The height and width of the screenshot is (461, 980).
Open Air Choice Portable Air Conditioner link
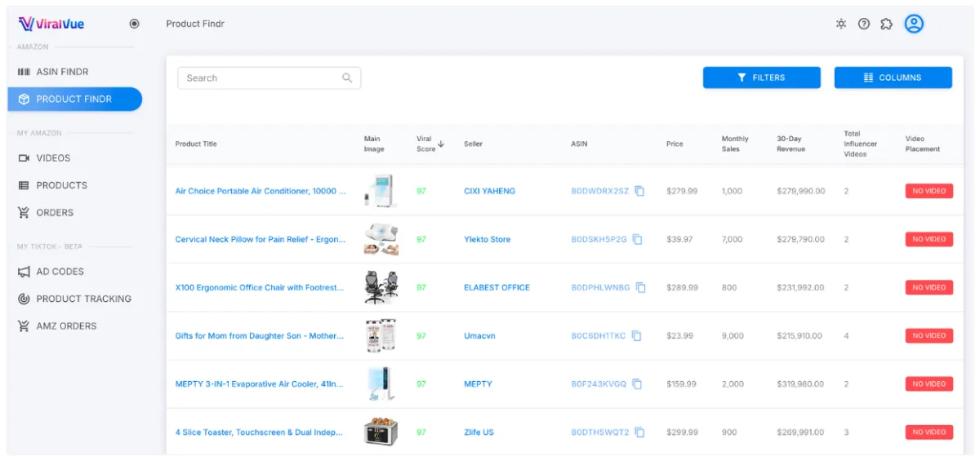[261, 192]
